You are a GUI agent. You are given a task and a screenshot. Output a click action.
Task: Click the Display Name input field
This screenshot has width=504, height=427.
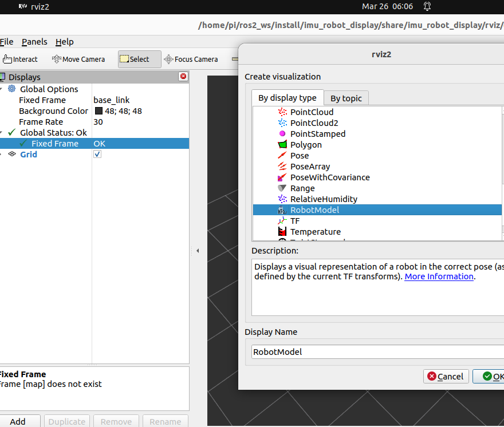(x=377, y=352)
